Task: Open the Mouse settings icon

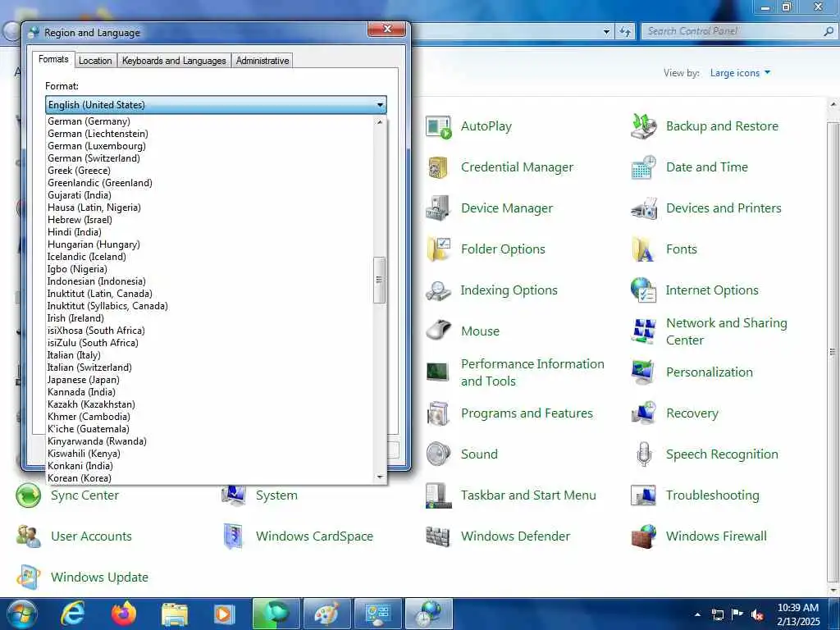Action: point(438,331)
